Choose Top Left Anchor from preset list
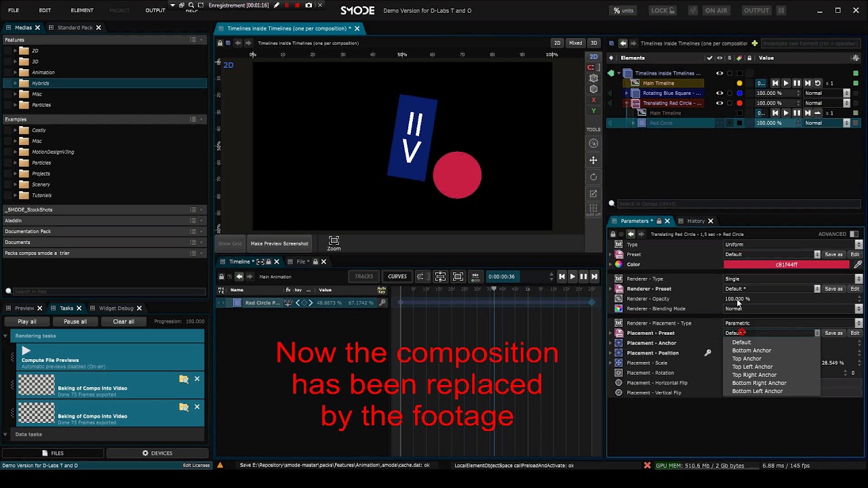868x488 pixels. pyautogui.click(x=752, y=367)
